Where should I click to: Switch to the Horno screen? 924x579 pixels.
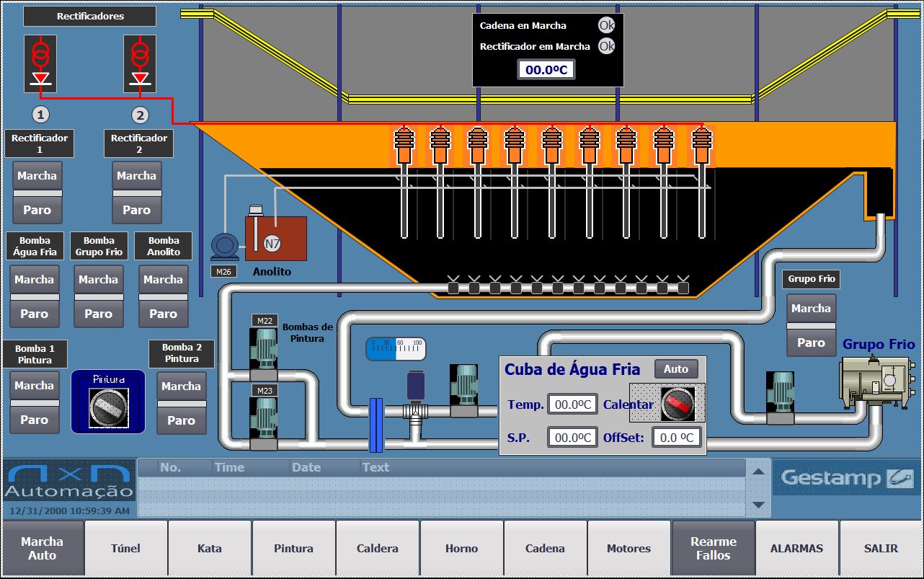461,549
